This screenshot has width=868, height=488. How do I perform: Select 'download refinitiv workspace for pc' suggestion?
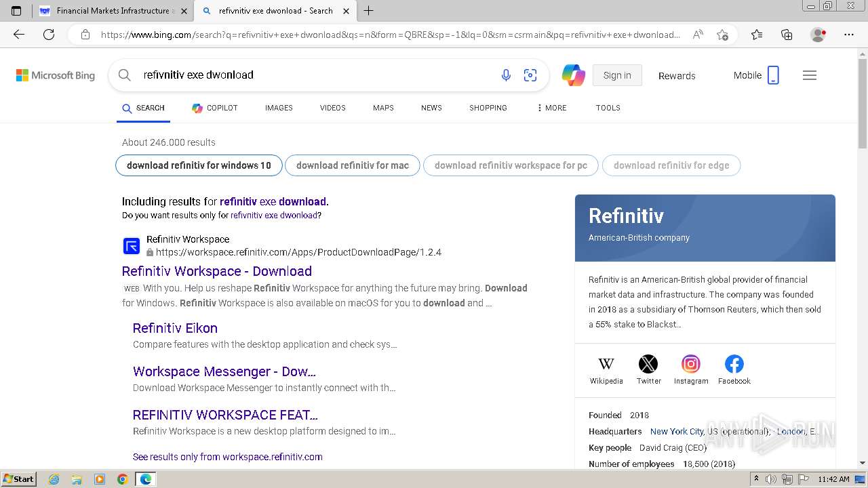click(511, 165)
